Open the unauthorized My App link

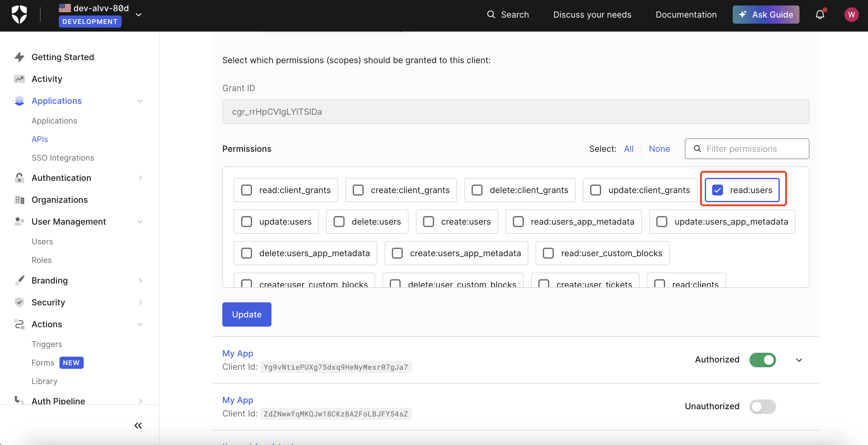tap(237, 400)
